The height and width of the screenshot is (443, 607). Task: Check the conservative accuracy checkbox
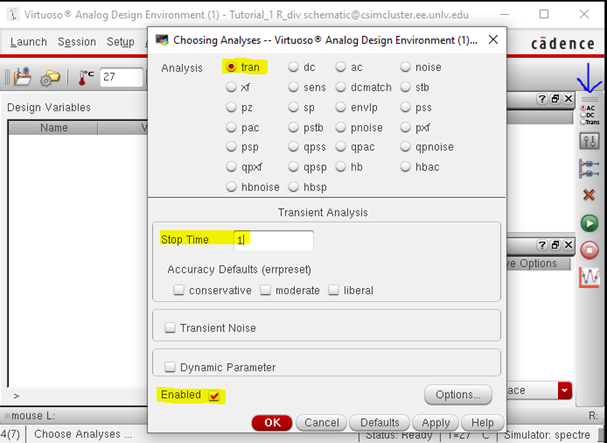pos(178,290)
